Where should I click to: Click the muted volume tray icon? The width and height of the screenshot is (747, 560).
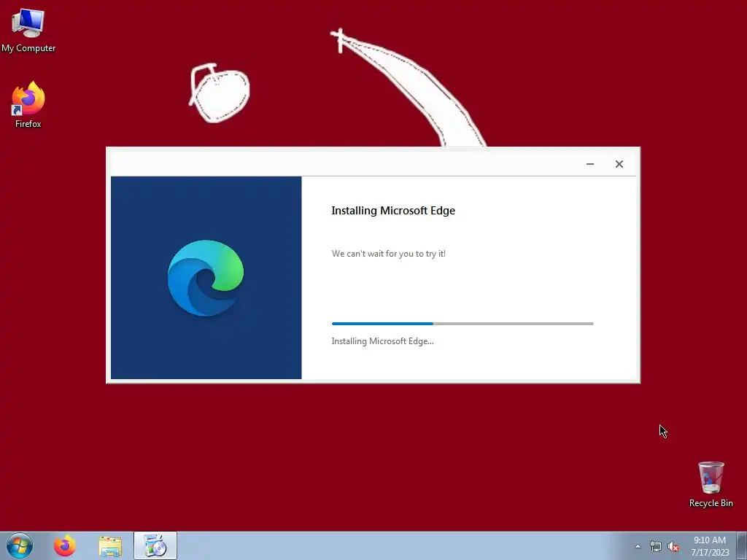pyautogui.click(x=673, y=546)
